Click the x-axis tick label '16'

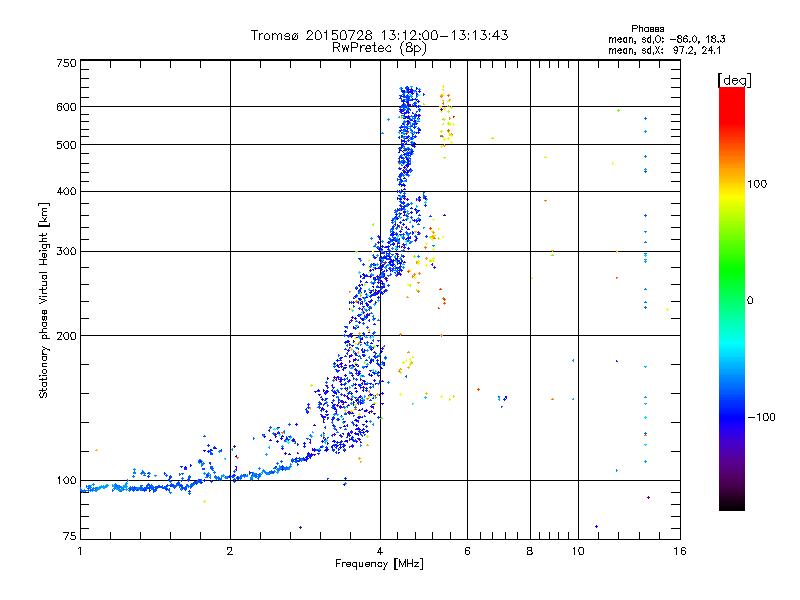click(680, 551)
